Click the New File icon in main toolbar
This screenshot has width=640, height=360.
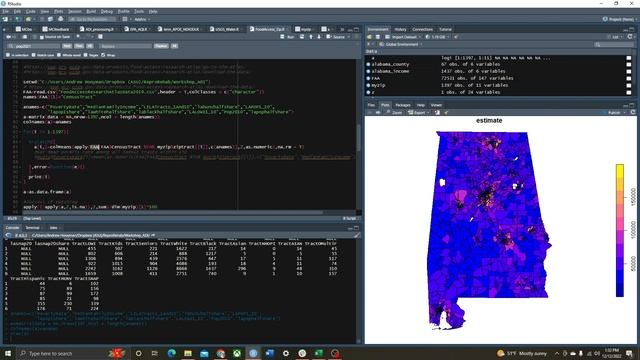[x=5, y=19]
